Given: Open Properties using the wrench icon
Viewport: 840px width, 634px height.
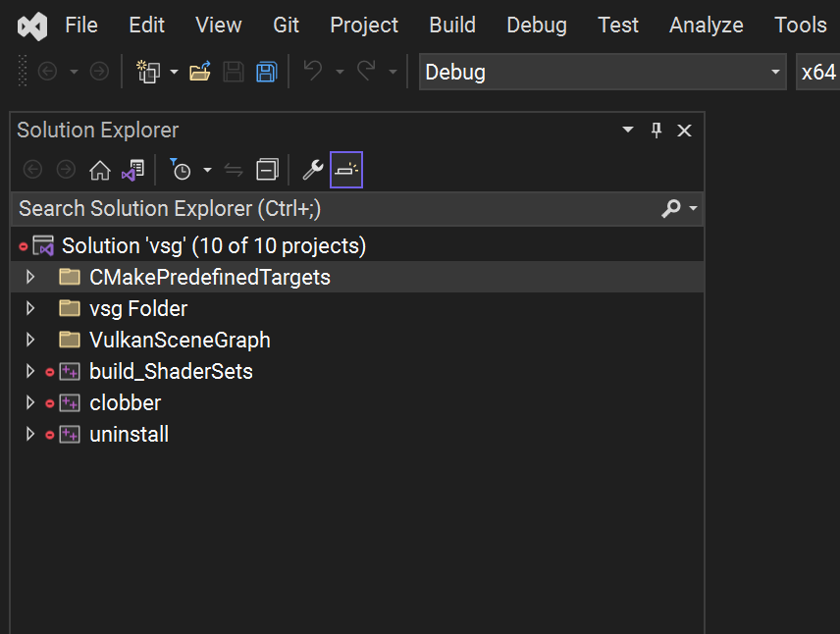Looking at the screenshot, I should (x=313, y=169).
